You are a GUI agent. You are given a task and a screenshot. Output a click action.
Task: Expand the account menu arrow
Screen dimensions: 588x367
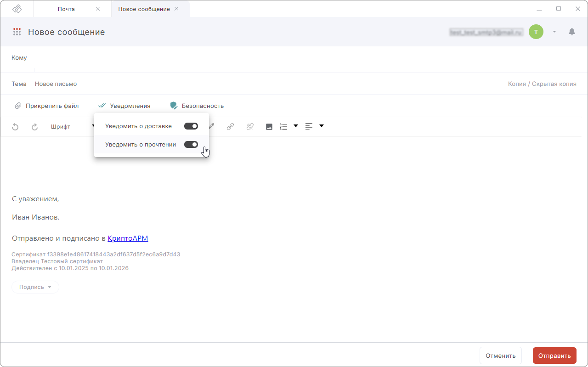click(554, 32)
